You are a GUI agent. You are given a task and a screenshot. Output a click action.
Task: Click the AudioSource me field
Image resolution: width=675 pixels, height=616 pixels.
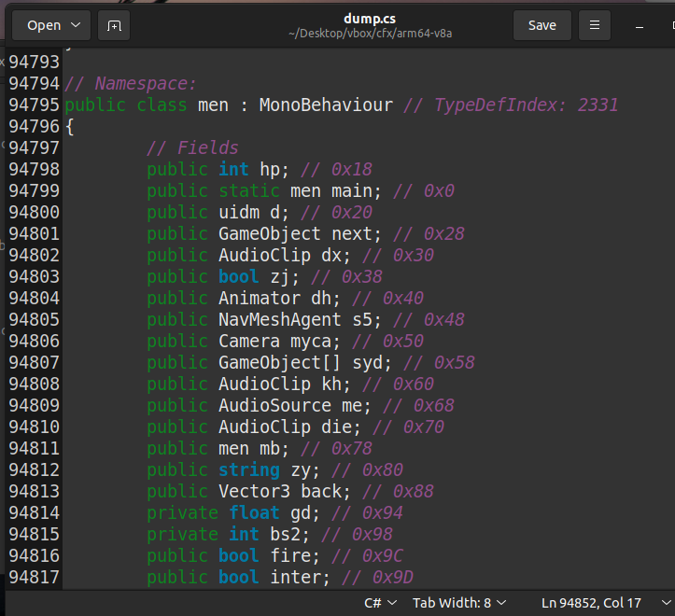click(x=295, y=406)
